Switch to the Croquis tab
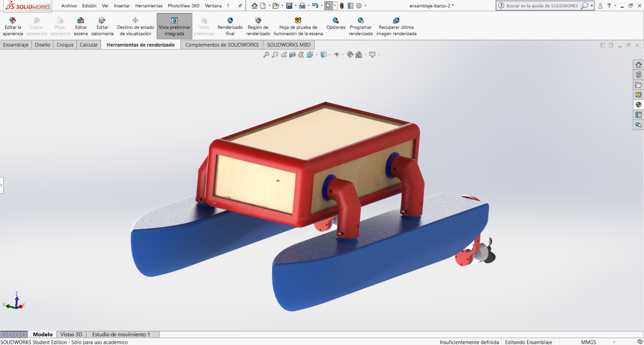Viewport: 644px width, 345px height. (x=65, y=45)
